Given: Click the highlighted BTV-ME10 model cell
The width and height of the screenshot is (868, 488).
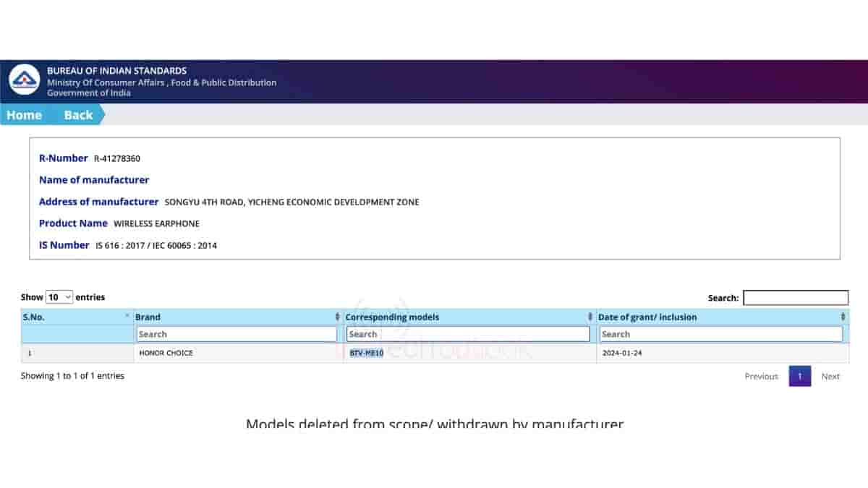Looking at the screenshot, I should click(x=367, y=353).
